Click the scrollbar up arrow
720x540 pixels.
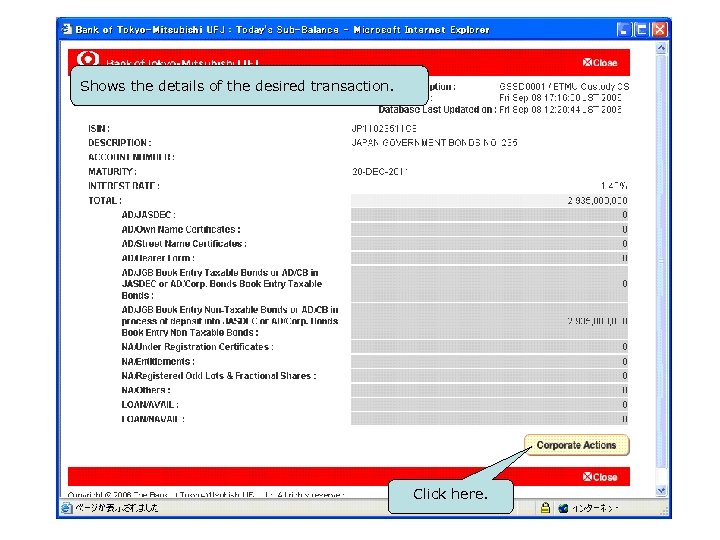coord(661,47)
